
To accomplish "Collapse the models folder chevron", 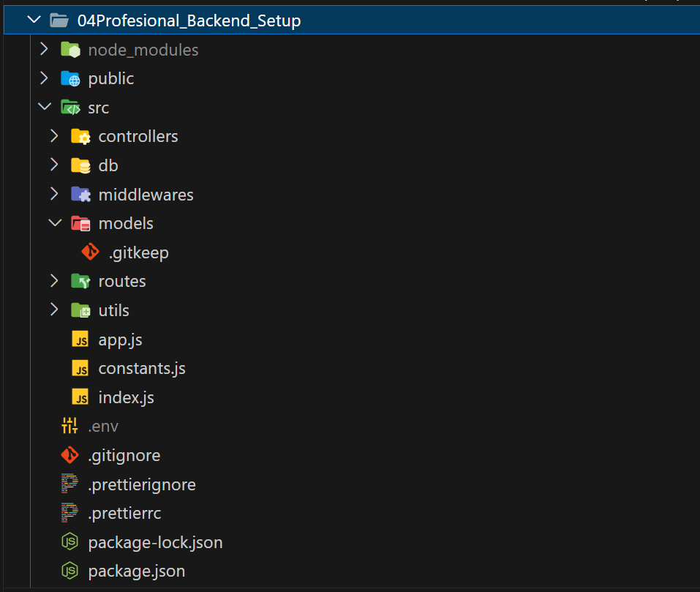I will [55, 222].
